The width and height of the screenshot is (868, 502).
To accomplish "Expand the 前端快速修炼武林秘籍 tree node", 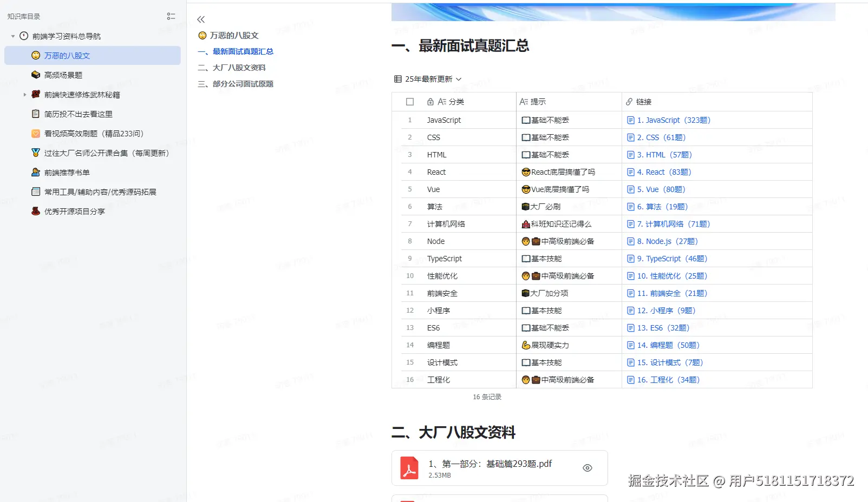I will (24, 94).
